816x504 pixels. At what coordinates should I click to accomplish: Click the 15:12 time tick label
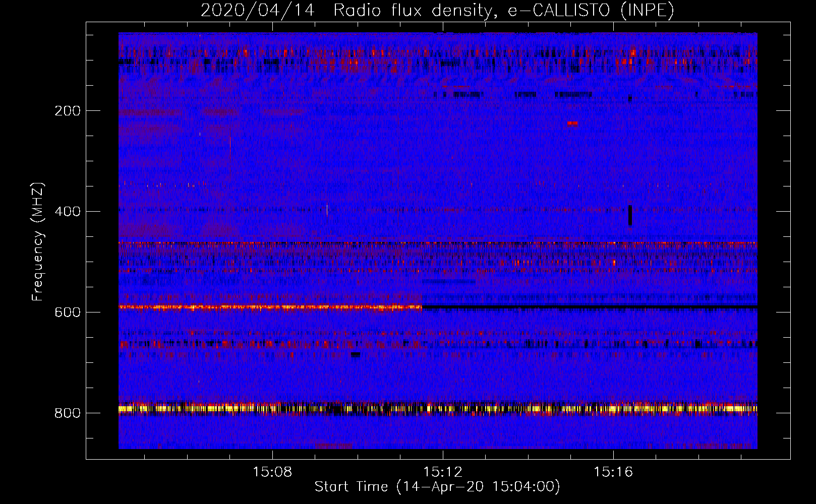[443, 472]
